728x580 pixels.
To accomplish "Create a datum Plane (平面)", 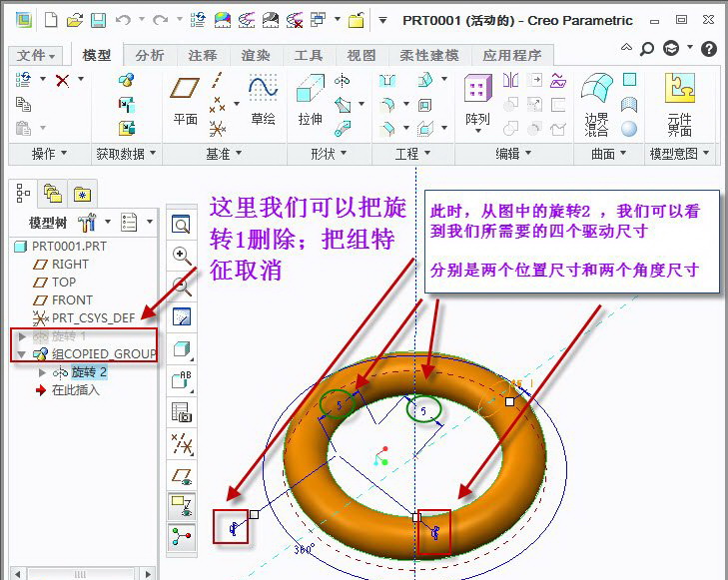I will [x=186, y=100].
